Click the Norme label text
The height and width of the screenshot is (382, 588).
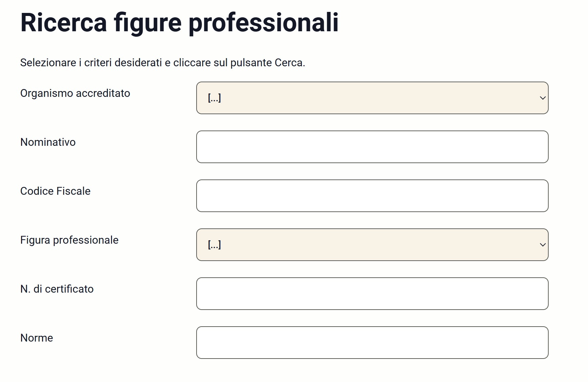[x=37, y=338]
